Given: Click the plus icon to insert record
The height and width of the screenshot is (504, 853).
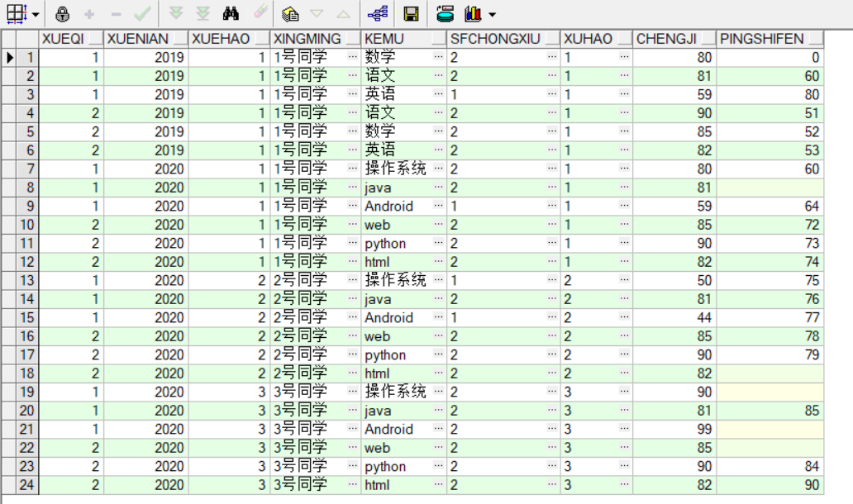Looking at the screenshot, I should pyautogui.click(x=89, y=15).
